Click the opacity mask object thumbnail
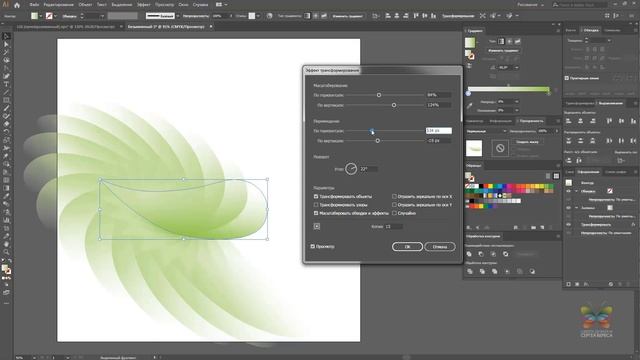 474,149
